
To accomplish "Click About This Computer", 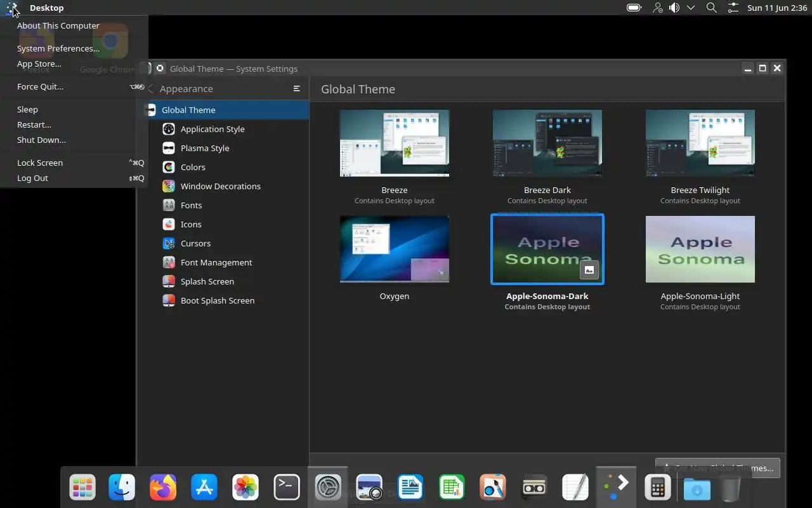I will point(74,25).
